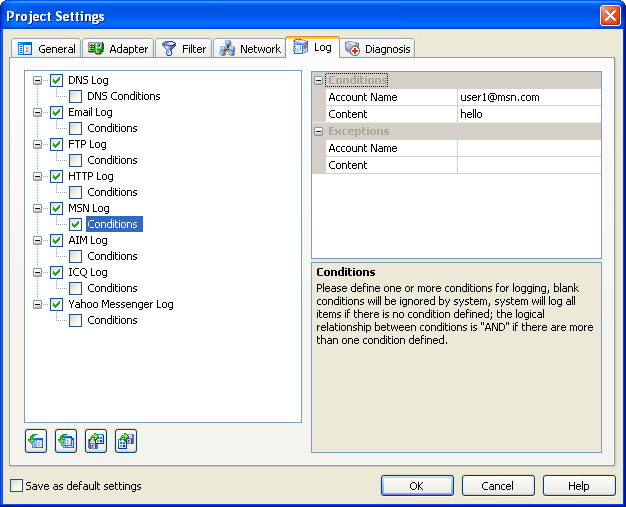Disable the HTTP Log checkbox
Image resolution: width=626 pixels, height=507 pixels.
click(57, 176)
